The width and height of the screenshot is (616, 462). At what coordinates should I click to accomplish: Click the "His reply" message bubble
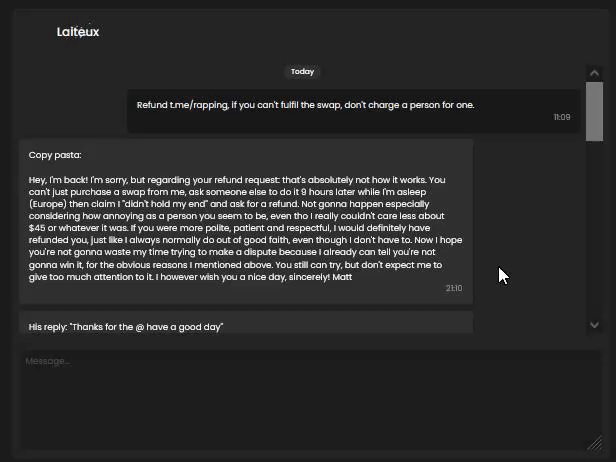click(246, 323)
